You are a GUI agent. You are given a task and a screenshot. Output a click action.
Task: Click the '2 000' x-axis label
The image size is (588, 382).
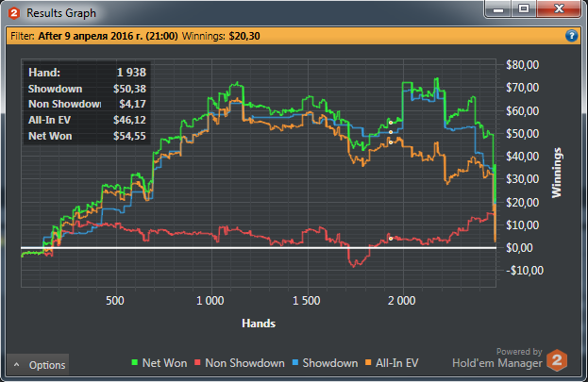tap(402, 301)
